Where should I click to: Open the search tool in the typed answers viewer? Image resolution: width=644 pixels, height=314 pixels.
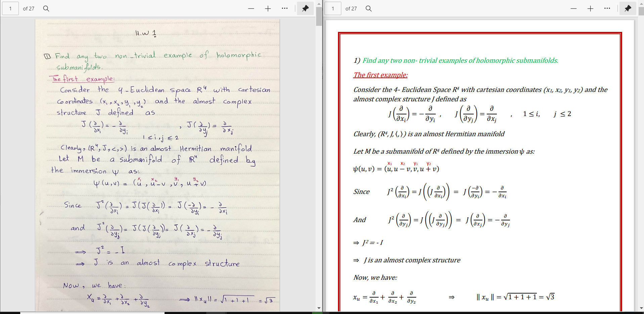pyautogui.click(x=368, y=8)
